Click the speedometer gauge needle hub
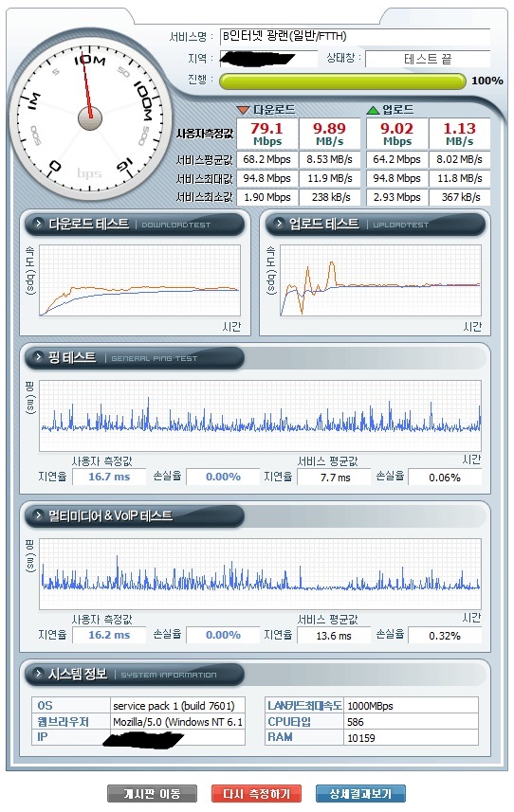The image size is (514, 812). [90, 118]
